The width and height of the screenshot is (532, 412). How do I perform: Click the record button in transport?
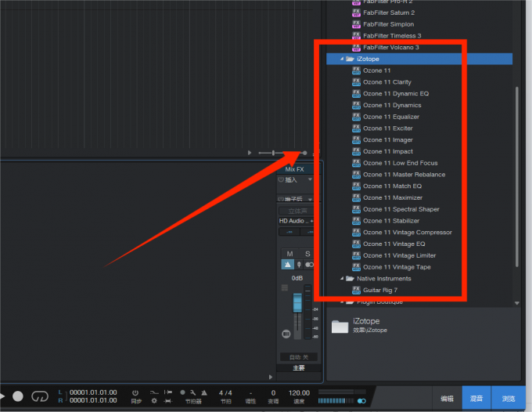[18, 396]
